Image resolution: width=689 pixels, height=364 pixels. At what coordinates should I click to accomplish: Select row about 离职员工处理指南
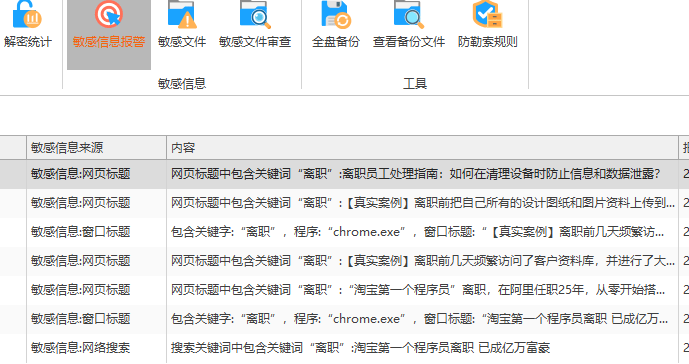click(x=344, y=174)
